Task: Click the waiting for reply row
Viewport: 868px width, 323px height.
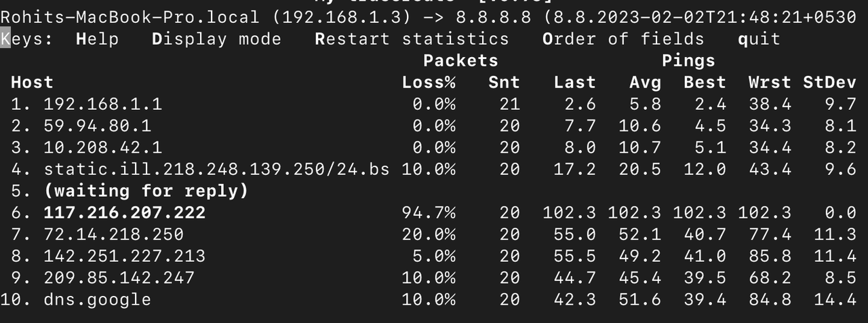Action: (x=146, y=191)
